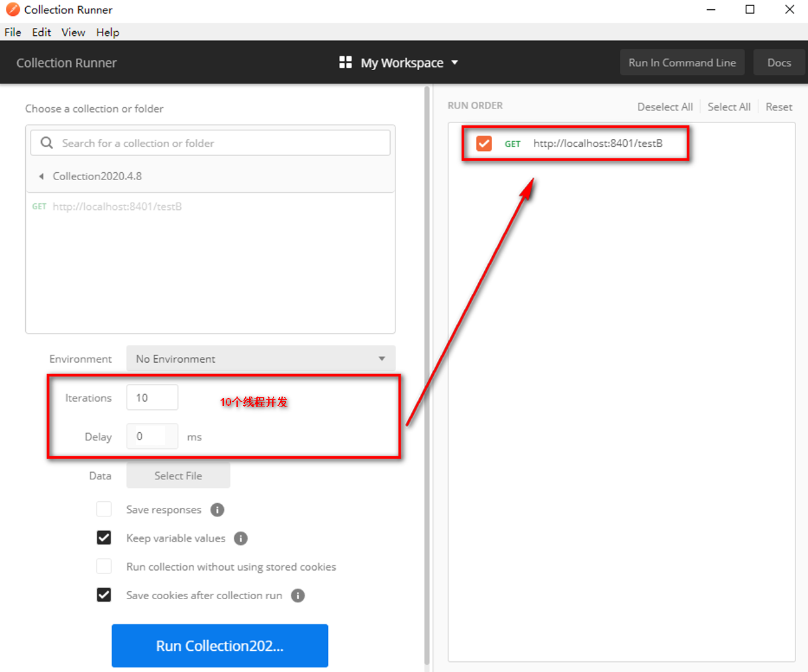Click the Delay input field
This screenshot has height=672, width=808.
click(x=152, y=436)
